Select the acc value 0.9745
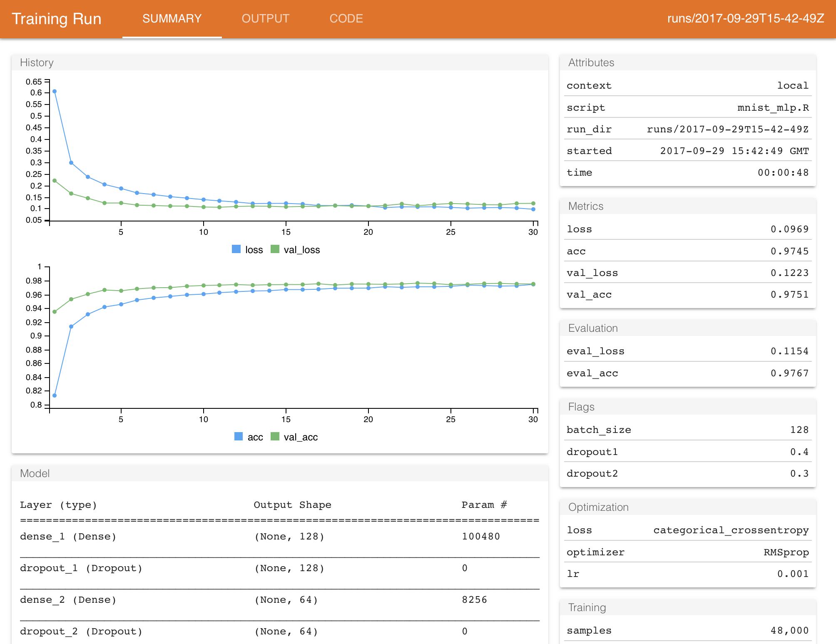This screenshot has height=644, width=836. coord(790,251)
